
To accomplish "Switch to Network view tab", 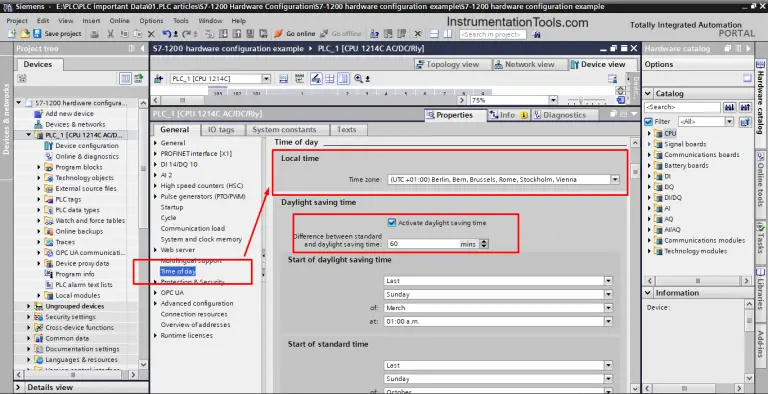I will coord(529,65).
